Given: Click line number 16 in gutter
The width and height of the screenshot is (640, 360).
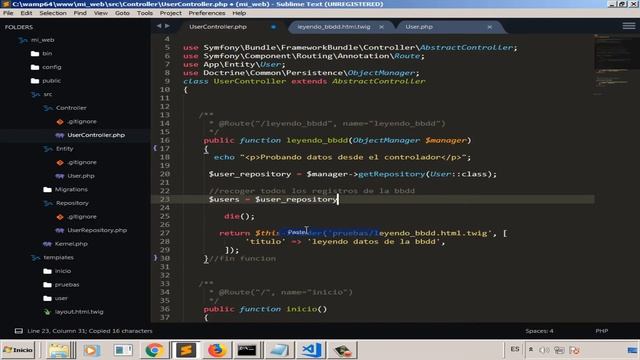Looking at the screenshot, I should click(x=164, y=140).
